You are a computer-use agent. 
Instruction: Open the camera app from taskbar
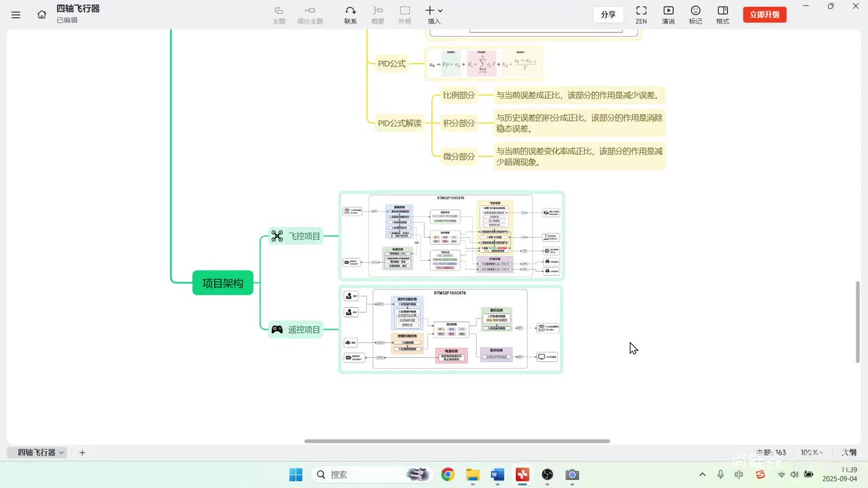(x=572, y=474)
